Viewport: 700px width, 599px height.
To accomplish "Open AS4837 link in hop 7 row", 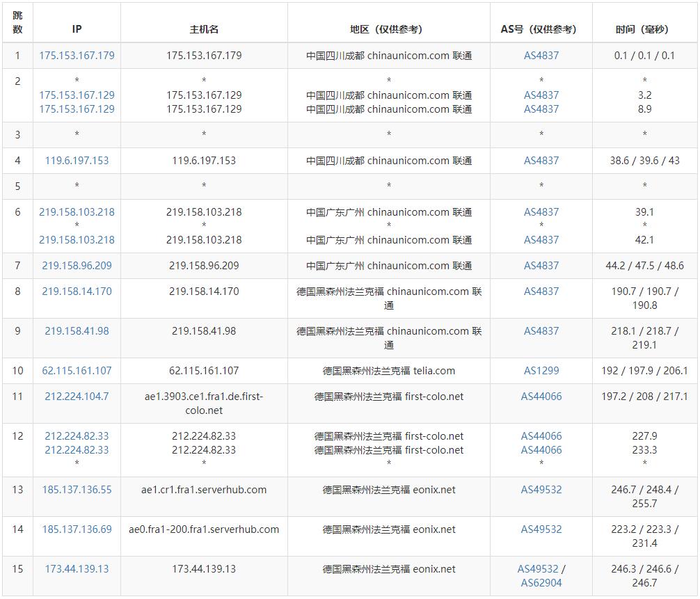I will (541, 266).
